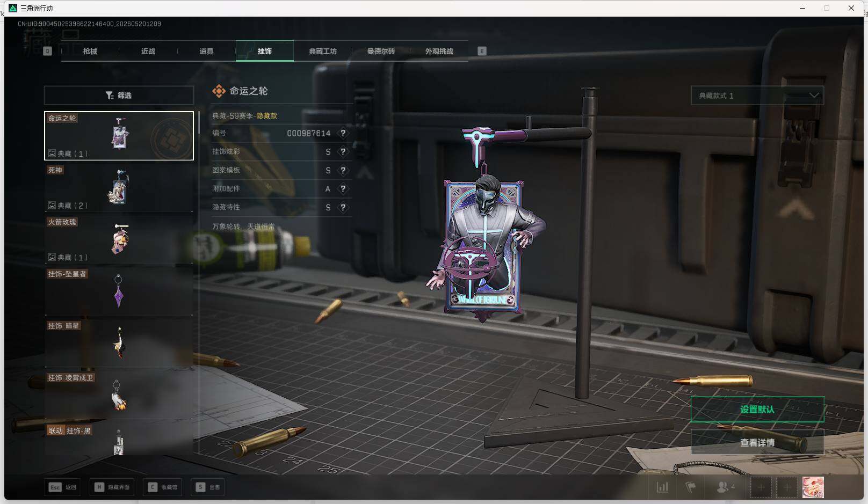The width and height of the screenshot is (868, 504).
Task: Select the 死神 charm entry
Action: [119, 188]
